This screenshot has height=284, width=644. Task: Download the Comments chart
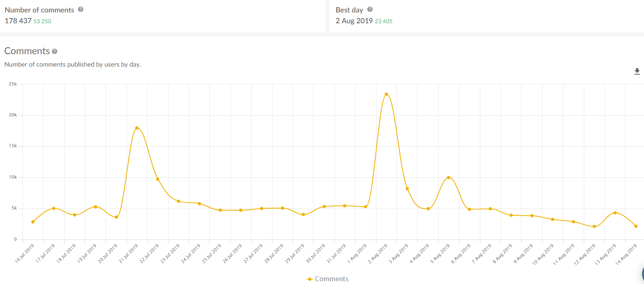coord(637,71)
